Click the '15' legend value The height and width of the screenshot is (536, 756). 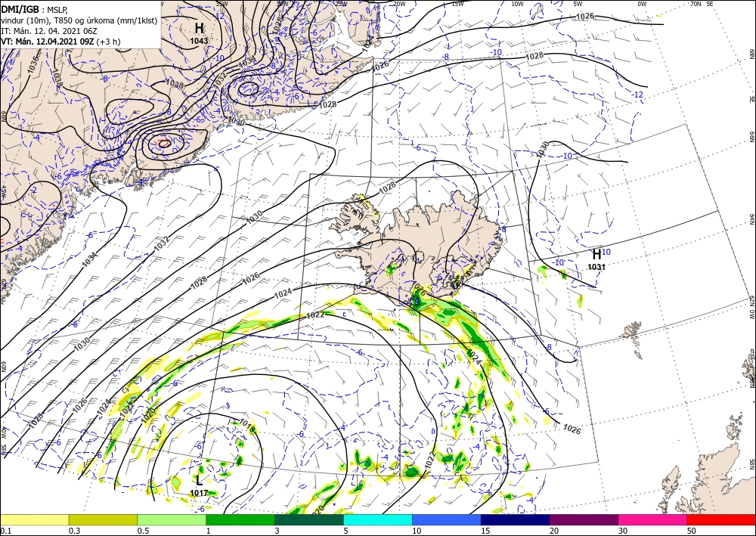coord(485,531)
